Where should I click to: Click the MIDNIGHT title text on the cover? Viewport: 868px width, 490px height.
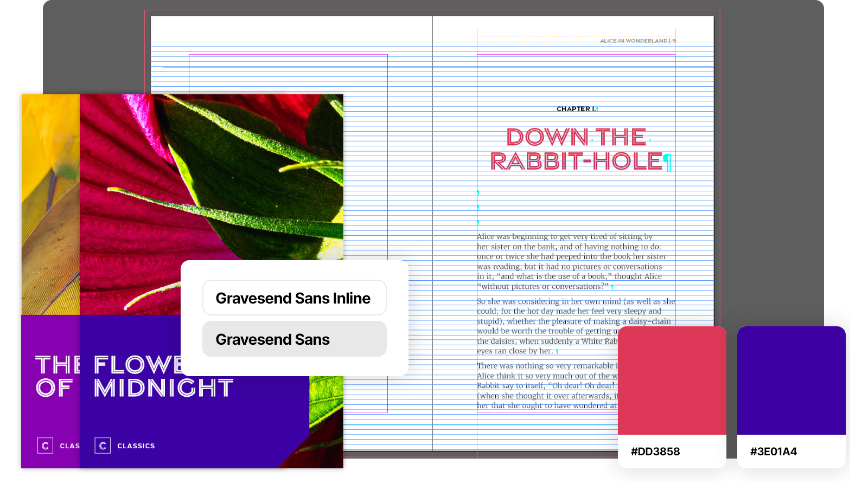point(164,389)
